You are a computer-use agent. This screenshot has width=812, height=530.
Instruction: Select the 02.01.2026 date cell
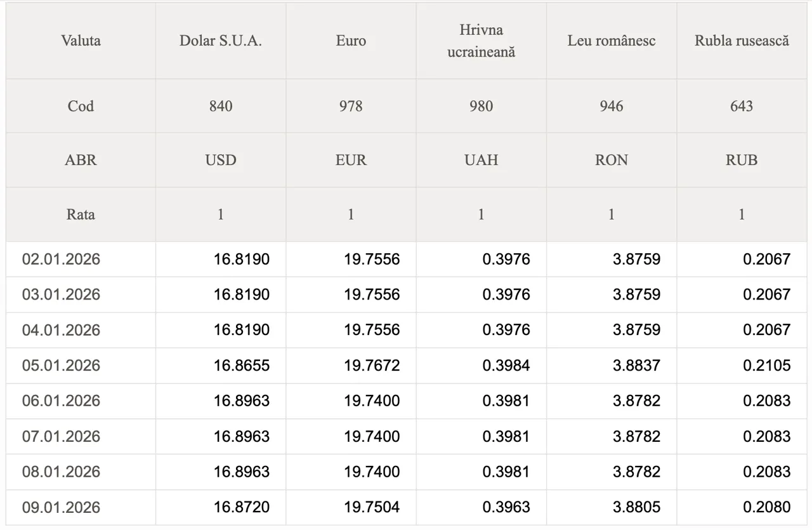[x=62, y=260]
